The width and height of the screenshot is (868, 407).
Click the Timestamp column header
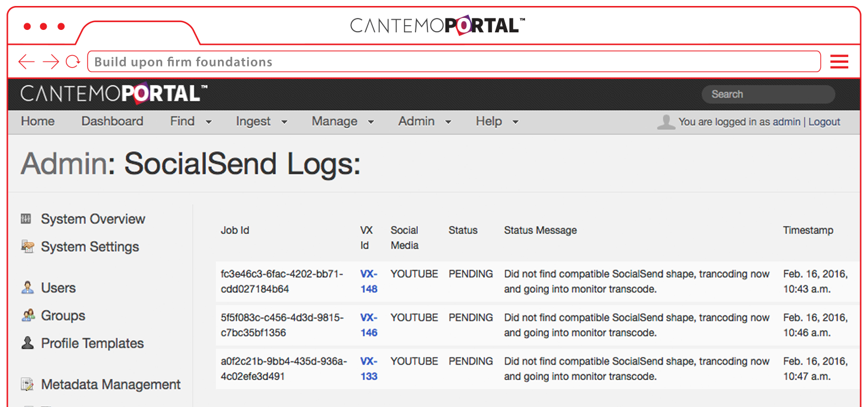[808, 230]
